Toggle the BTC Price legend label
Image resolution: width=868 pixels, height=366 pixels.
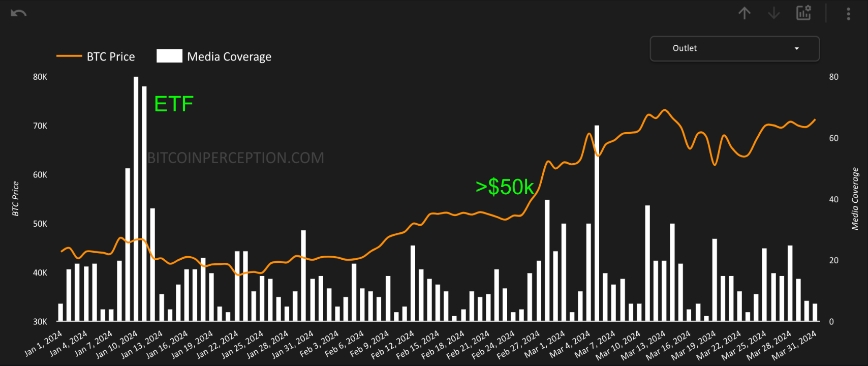pos(111,56)
